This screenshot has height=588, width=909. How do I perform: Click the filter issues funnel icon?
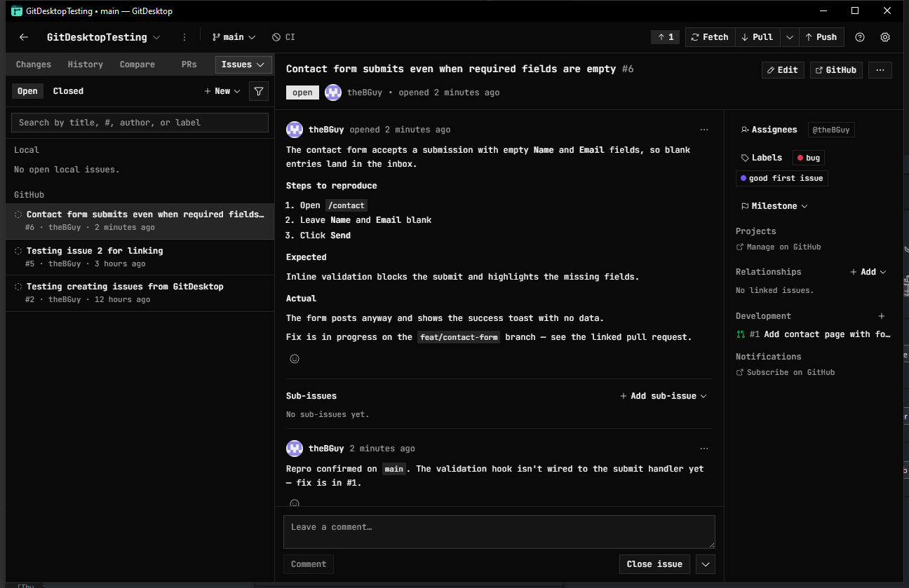pyautogui.click(x=259, y=91)
